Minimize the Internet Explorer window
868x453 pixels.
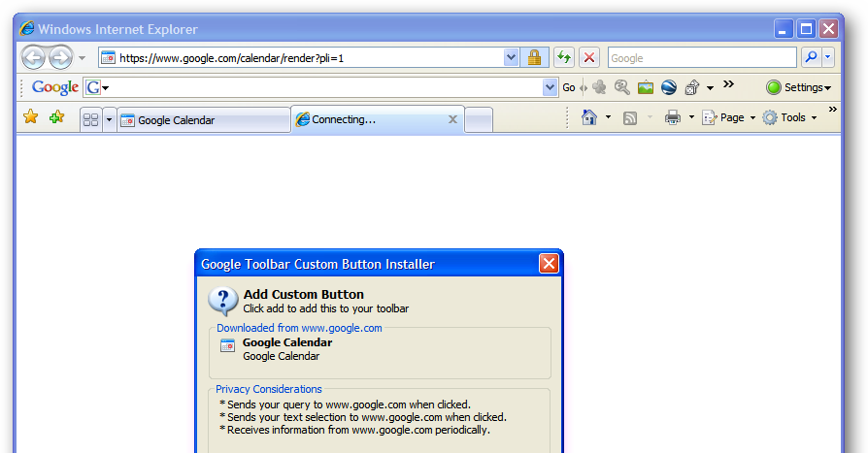tap(783, 28)
